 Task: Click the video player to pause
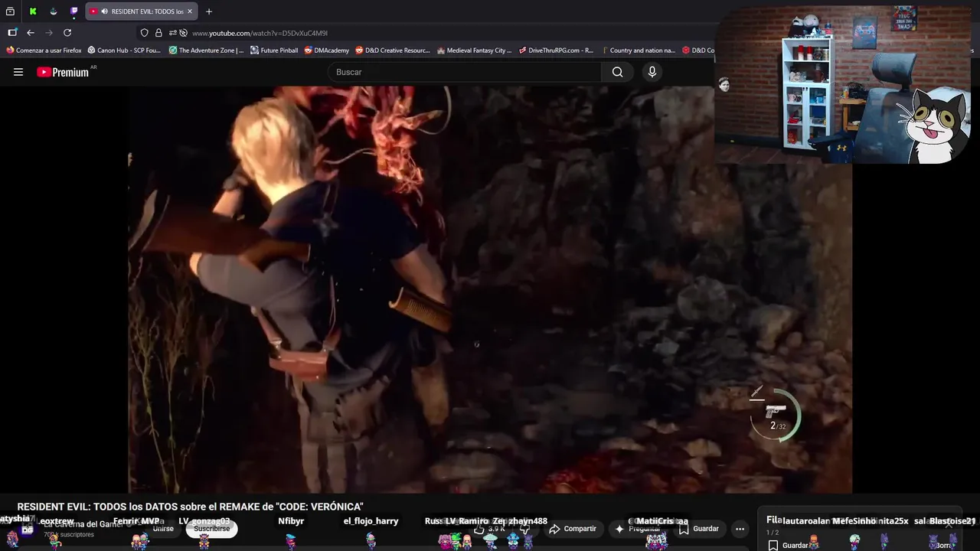point(490,289)
